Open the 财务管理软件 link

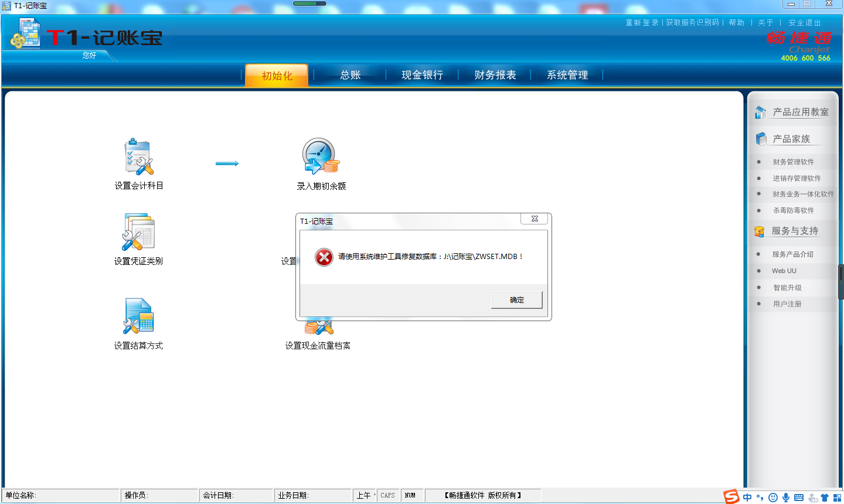[x=793, y=162]
